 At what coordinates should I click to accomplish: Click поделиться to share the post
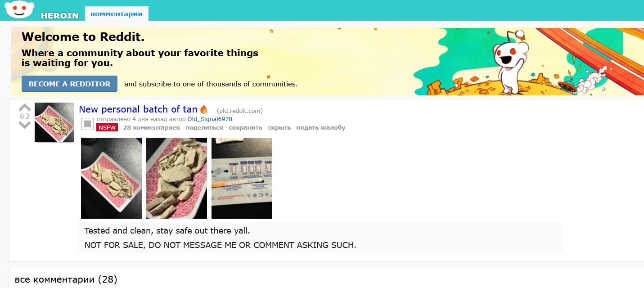tap(204, 128)
